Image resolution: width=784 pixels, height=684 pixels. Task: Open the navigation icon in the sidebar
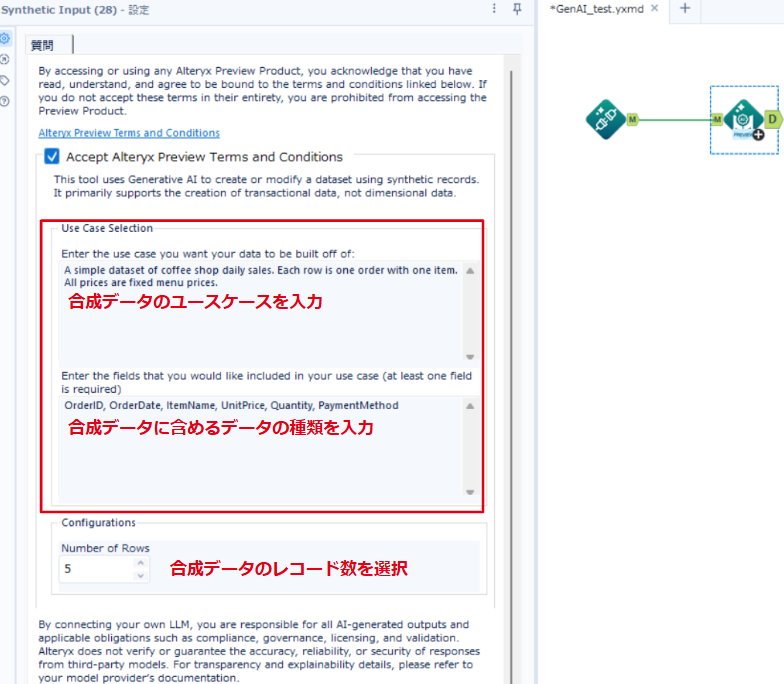tap(5, 60)
